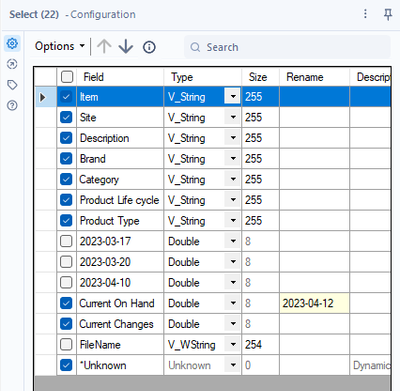This screenshot has width=400, height=391.
Task: Click Rename cell for Current Changes
Action: pyautogui.click(x=314, y=324)
